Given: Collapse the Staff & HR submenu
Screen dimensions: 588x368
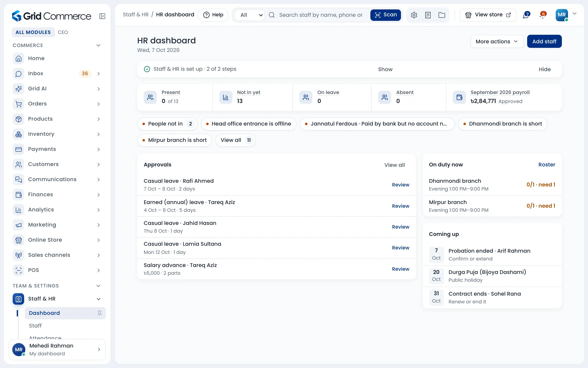Looking at the screenshot, I should pos(98,299).
